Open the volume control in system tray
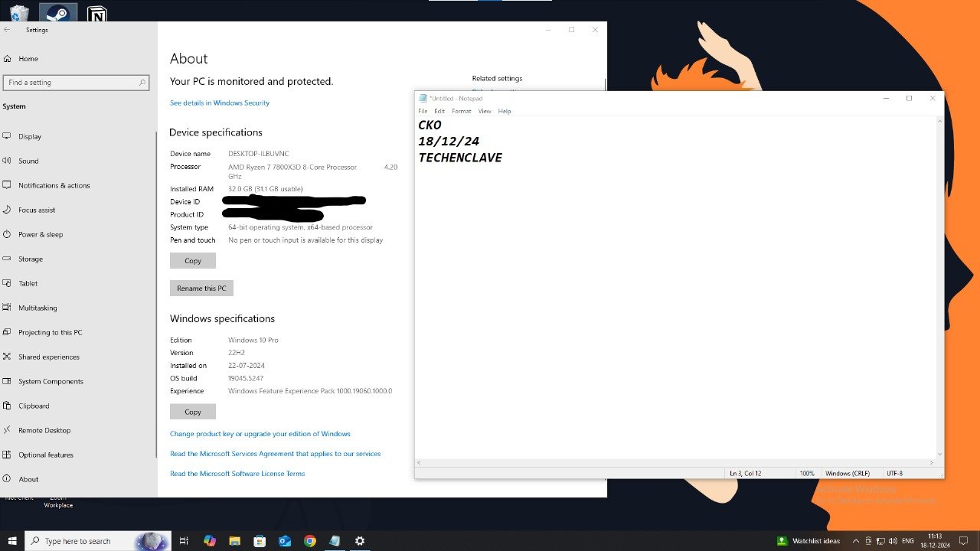980x551 pixels. [893, 541]
